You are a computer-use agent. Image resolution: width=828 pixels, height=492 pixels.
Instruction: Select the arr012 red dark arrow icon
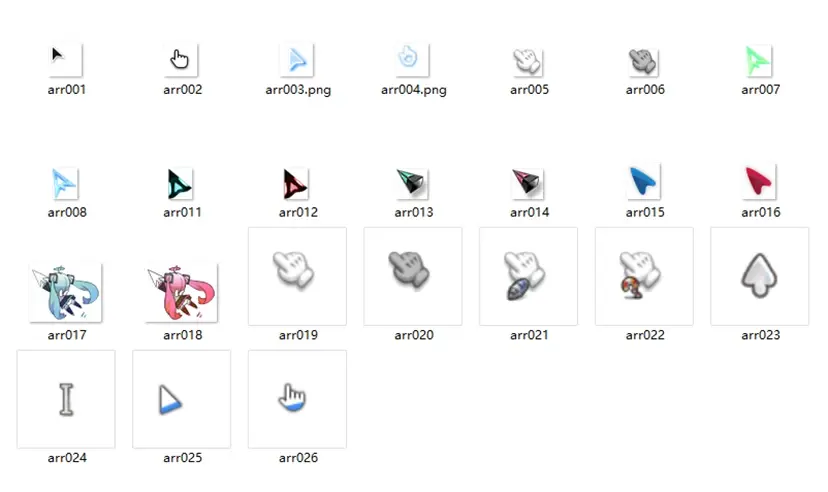297,183
